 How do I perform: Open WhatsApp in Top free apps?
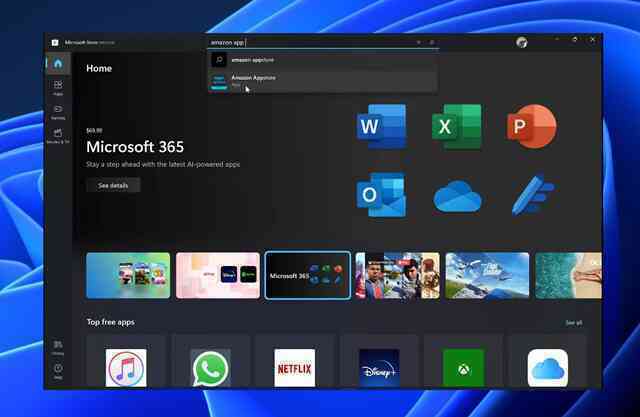click(x=210, y=368)
